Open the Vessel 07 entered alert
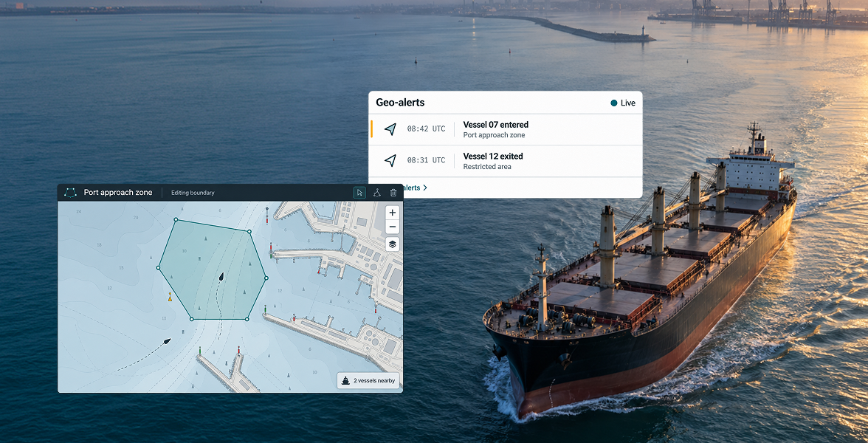The height and width of the screenshot is (443, 868). point(506,130)
